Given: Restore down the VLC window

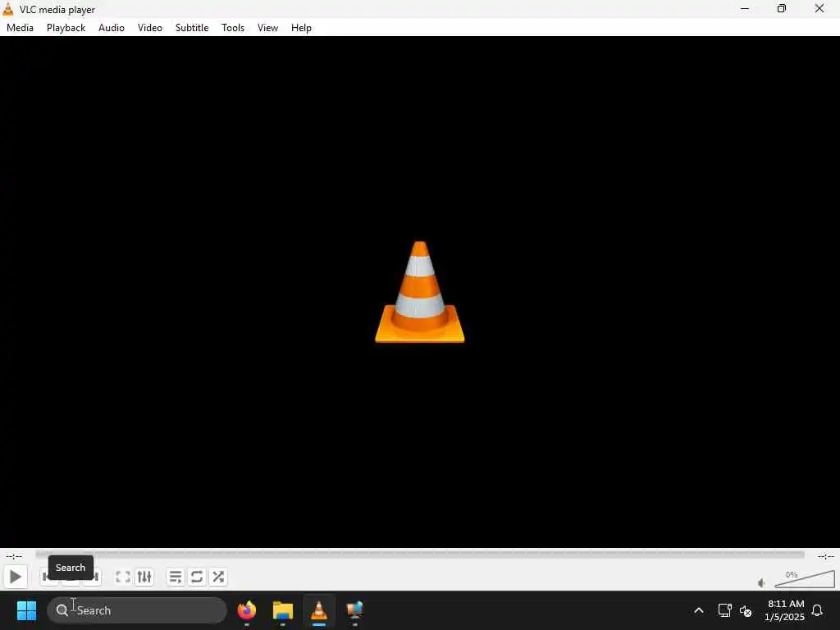Looking at the screenshot, I should 782,9.
